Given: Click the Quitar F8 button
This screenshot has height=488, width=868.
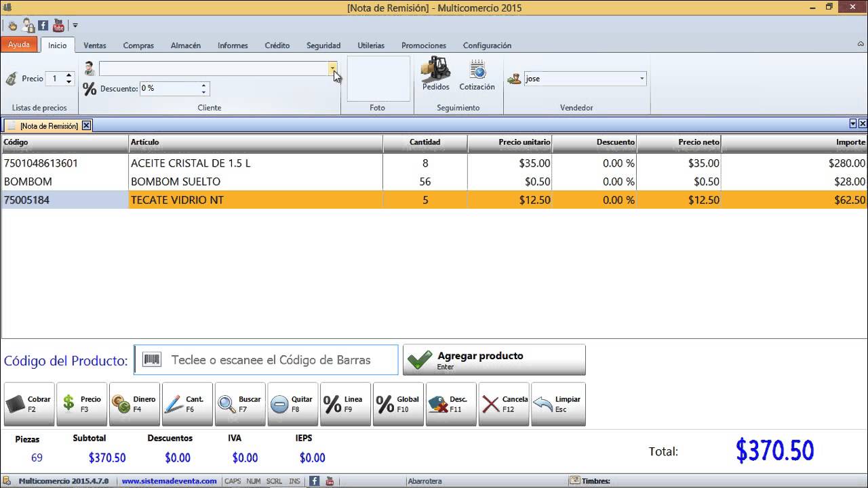Looking at the screenshot, I should point(294,405).
